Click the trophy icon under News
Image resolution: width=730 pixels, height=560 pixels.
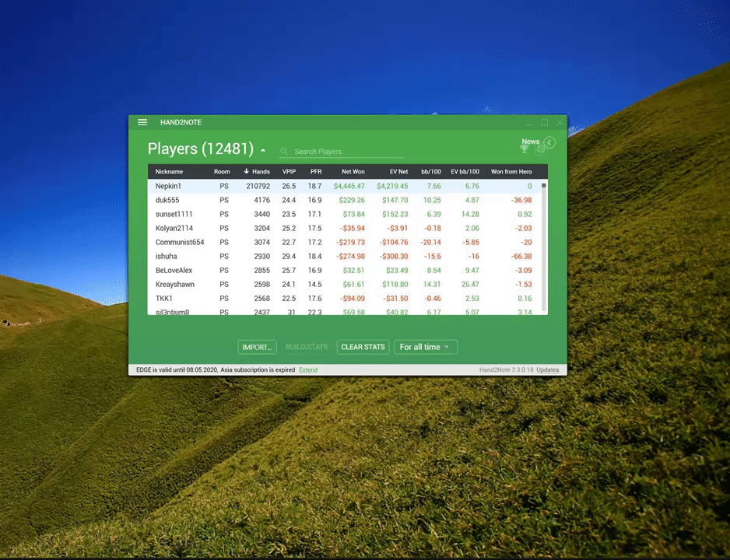(525, 149)
